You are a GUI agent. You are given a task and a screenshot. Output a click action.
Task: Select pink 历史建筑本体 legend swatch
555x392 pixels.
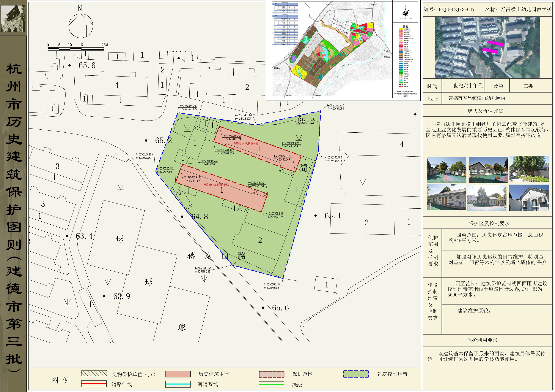pos(178,374)
